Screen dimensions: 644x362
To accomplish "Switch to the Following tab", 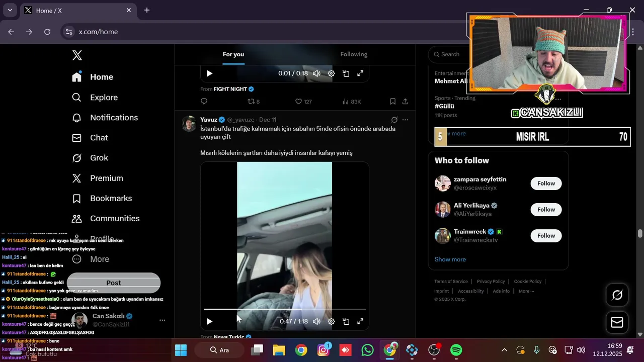I will (354, 54).
